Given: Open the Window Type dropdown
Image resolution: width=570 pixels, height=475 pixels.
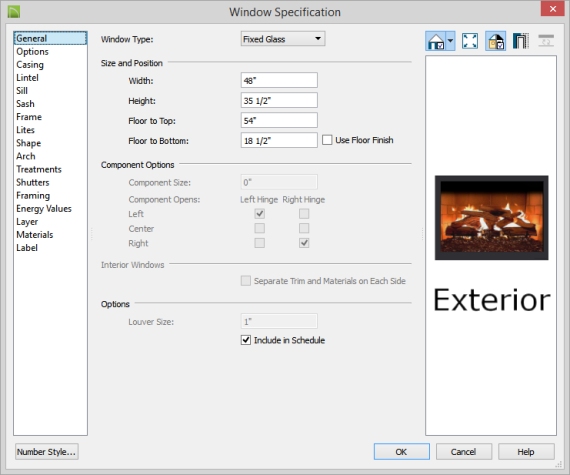Looking at the screenshot, I should (x=283, y=39).
